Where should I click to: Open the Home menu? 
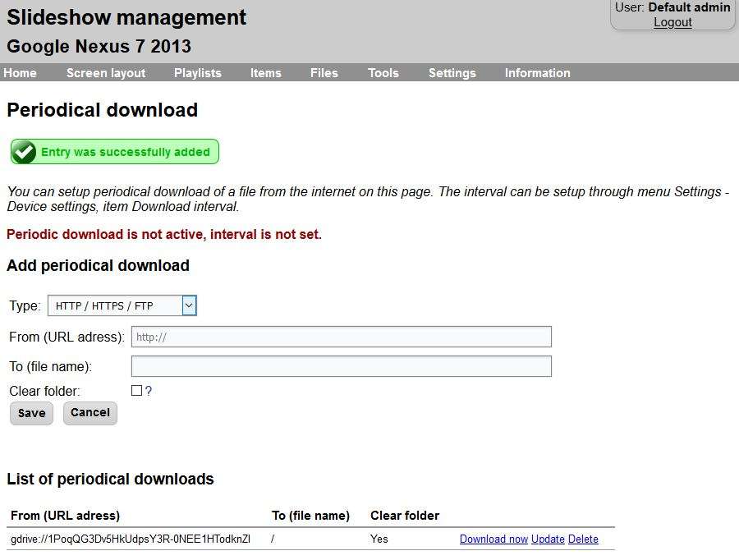pos(20,73)
